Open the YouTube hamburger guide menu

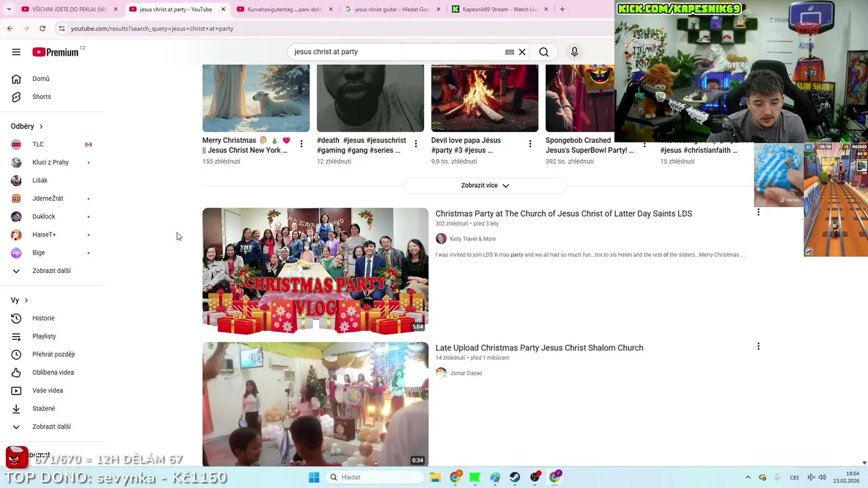coord(16,52)
